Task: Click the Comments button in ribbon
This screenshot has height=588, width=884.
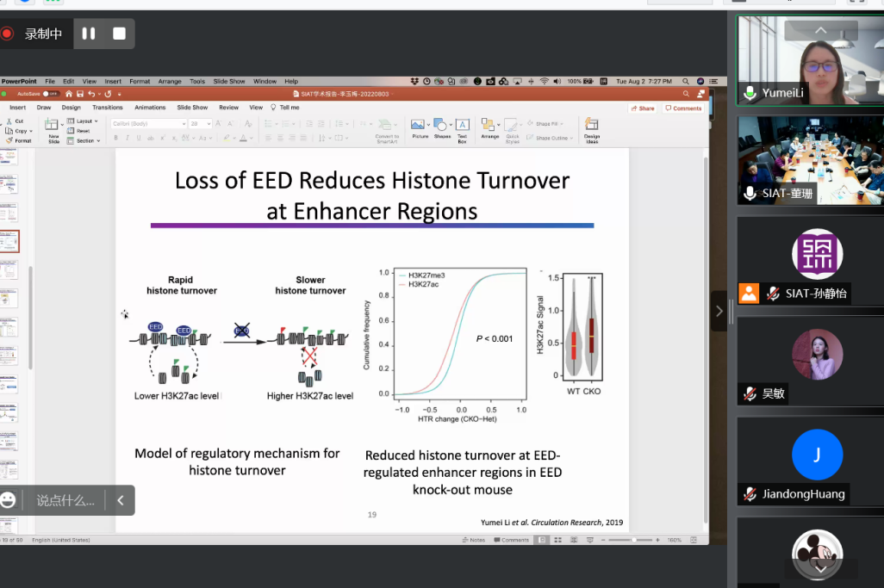Action: [x=683, y=108]
